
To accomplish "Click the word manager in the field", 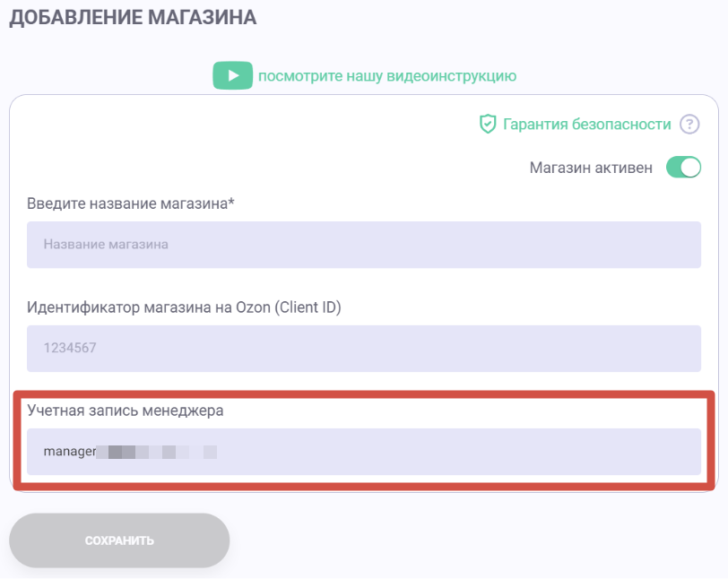I will coord(69,453).
